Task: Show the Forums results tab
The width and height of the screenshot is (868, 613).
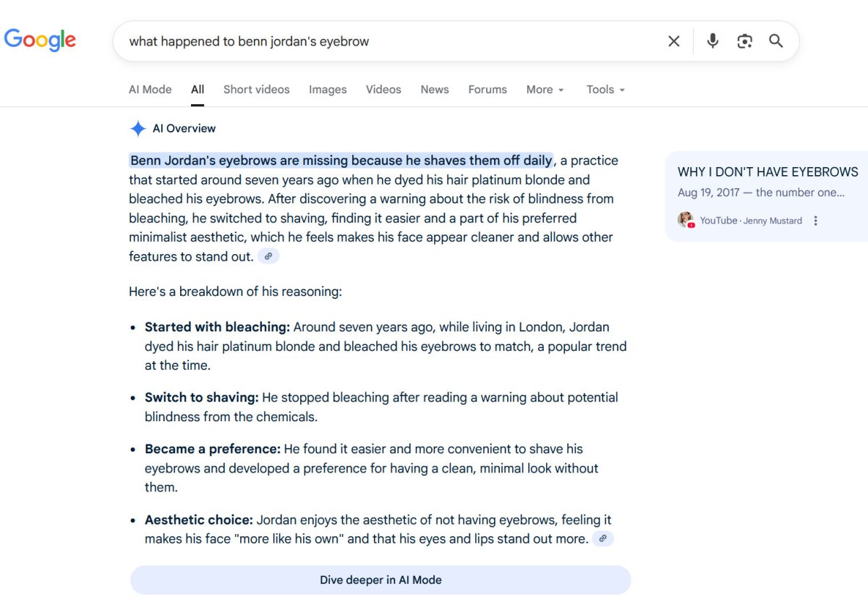Action: tap(488, 90)
